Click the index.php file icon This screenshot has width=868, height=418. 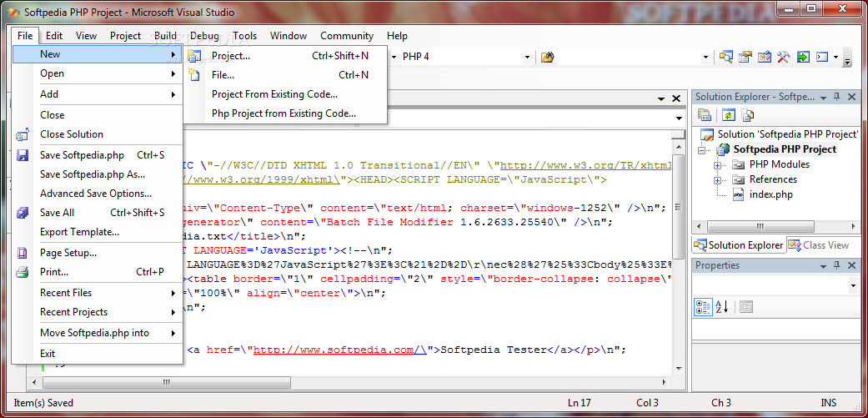point(739,194)
